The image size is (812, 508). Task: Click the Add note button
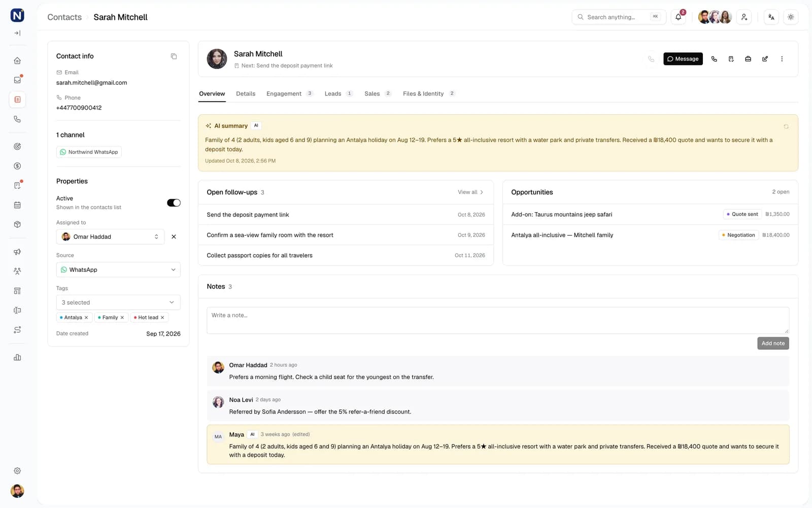tap(773, 343)
